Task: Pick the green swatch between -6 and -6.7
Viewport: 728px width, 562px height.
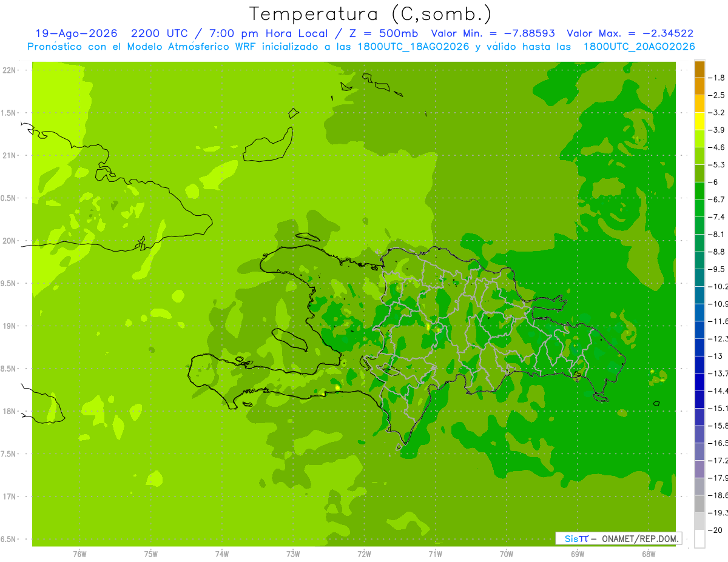Action: (699, 191)
